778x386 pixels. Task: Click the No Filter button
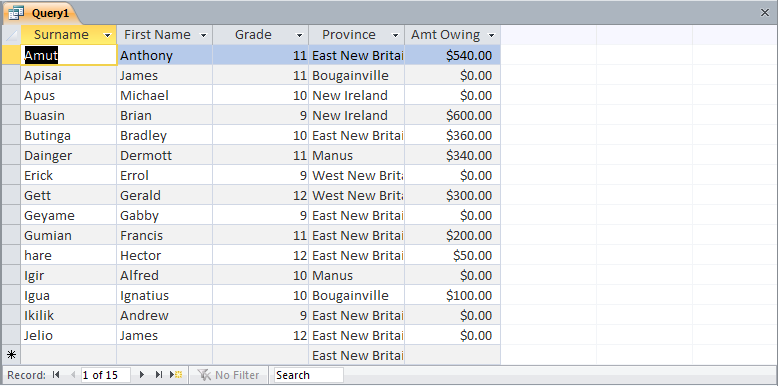(228, 375)
